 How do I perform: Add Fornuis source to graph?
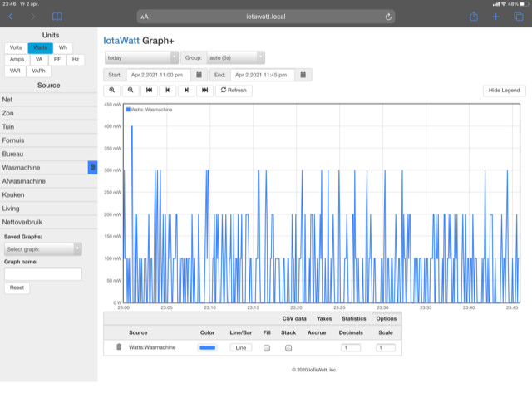(x=48, y=140)
